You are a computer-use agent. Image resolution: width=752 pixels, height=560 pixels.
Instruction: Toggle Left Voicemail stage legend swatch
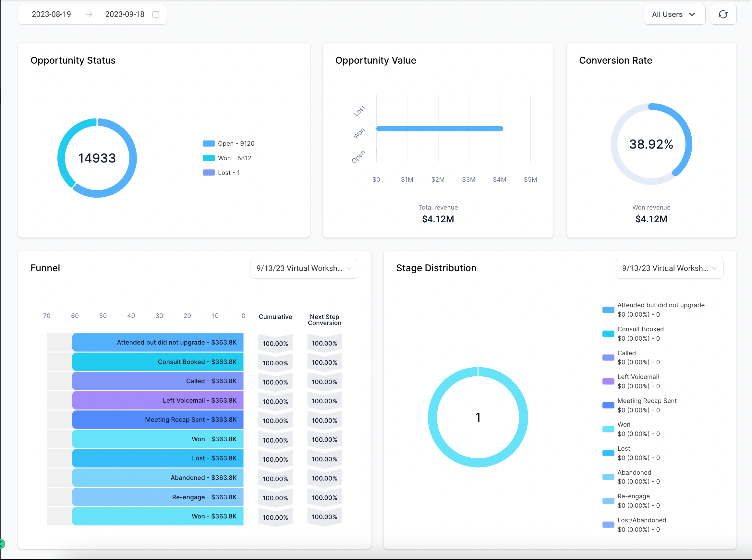[608, 381]
